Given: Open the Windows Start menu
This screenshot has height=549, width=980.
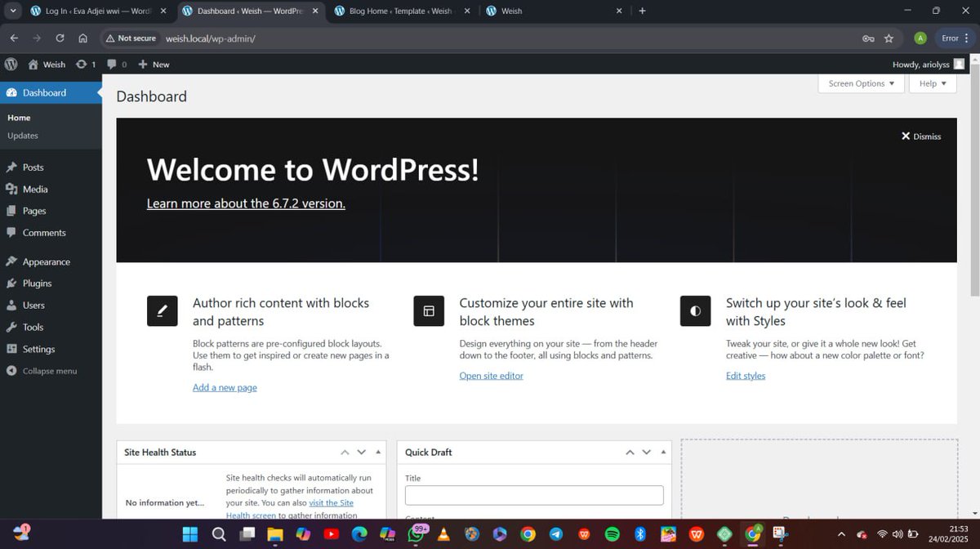Looking at the screenshot, I should [189, 534].
